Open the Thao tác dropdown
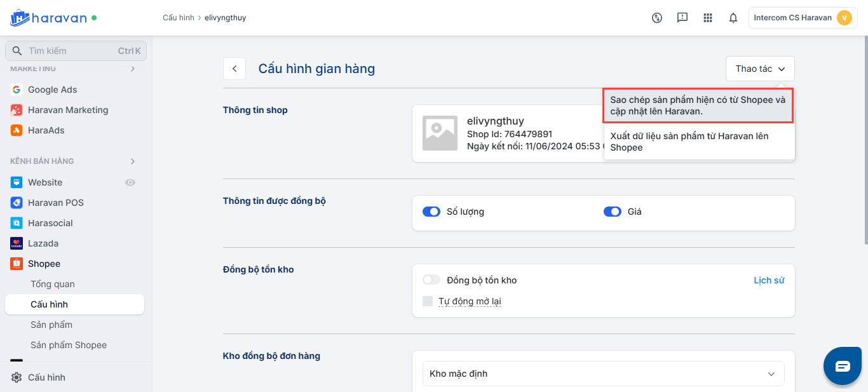Viewport: 868px width, 392px height. pos(760,69)
